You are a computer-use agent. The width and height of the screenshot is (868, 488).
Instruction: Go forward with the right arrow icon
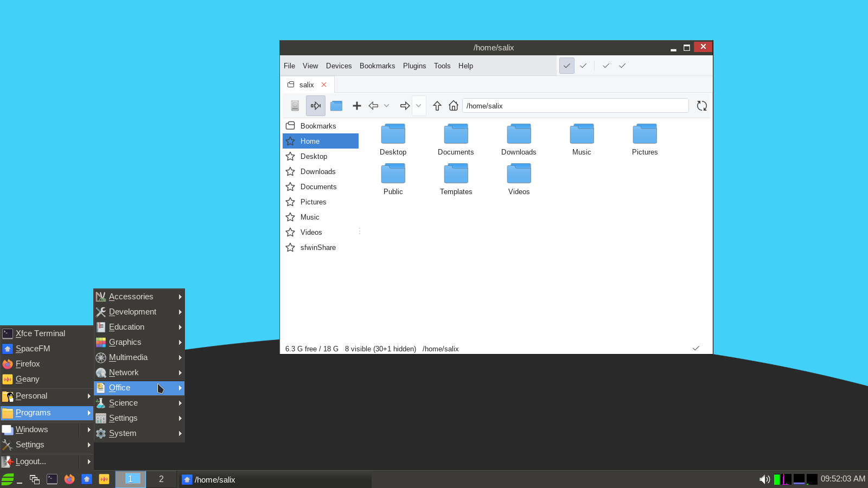click(x=405, y=106)
